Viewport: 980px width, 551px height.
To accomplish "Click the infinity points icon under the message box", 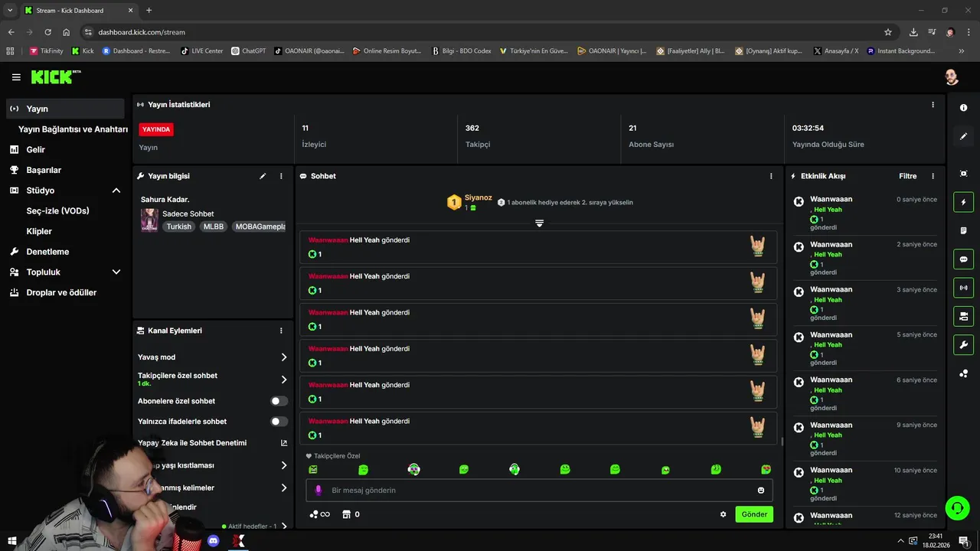I will (x=319, y=514).
